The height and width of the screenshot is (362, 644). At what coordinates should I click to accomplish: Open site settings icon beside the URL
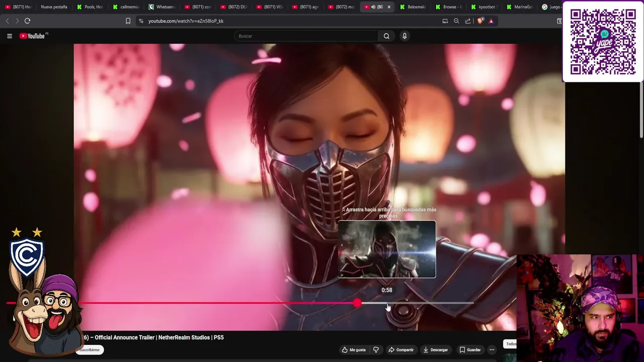point(141,21)
